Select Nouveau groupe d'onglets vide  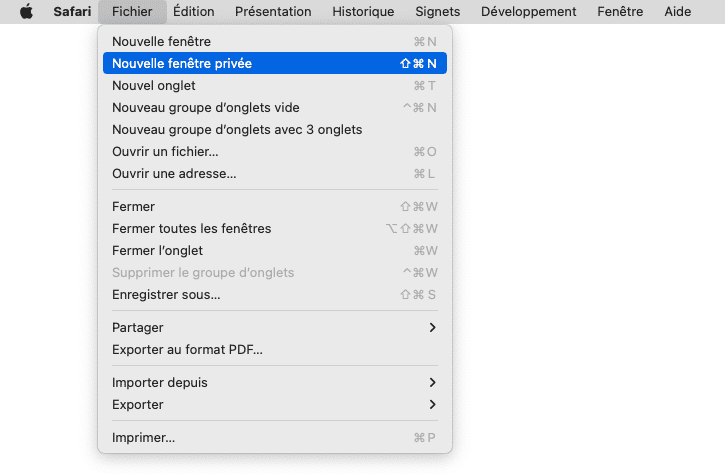(x=275, y=108)
